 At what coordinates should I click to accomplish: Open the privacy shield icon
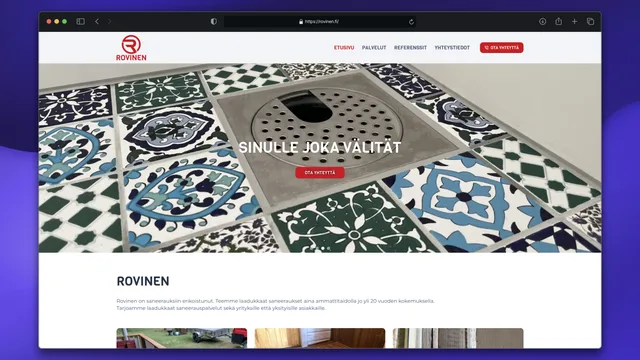point(213,21)
